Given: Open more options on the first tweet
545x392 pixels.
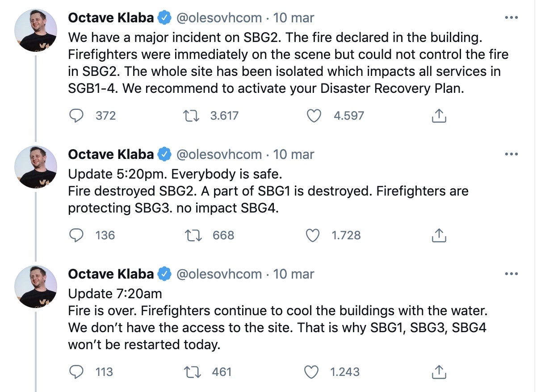Looking at the screenshot, I should (x=511, y=18).
